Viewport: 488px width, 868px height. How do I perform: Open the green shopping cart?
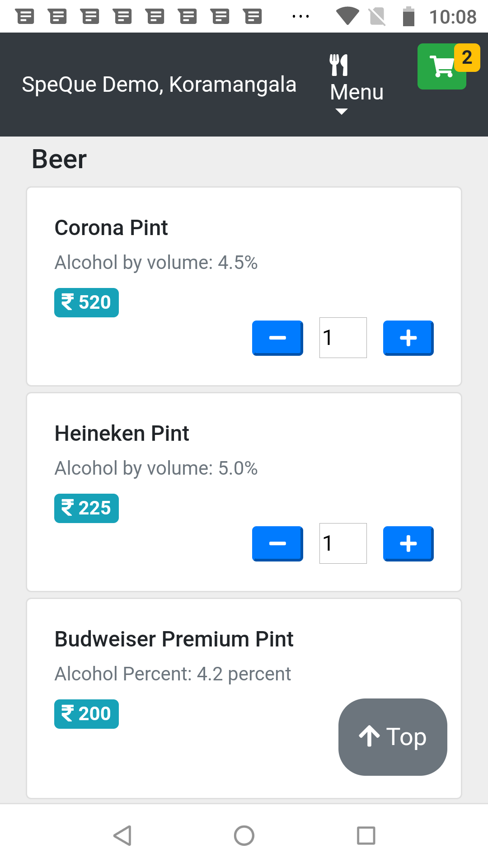click(440, 67)
